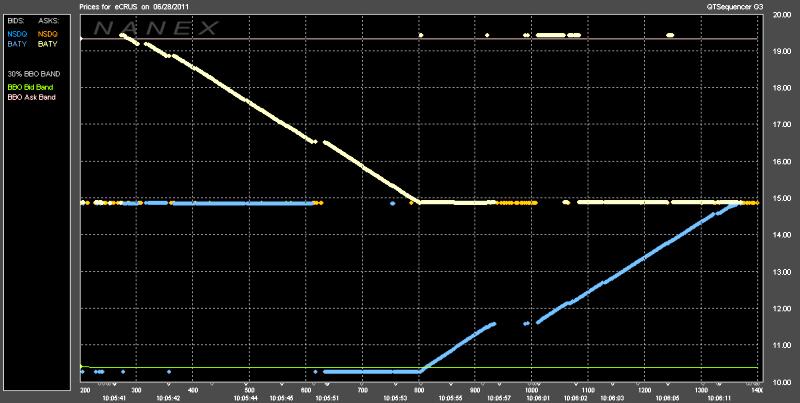Select the BATY bids legend label
The image size is (800, 403).
pos(16,45)
